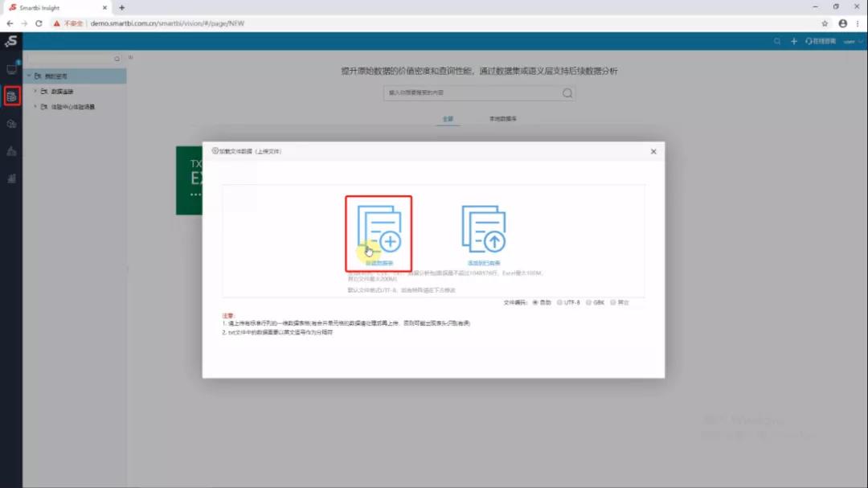Viewport: 868px width, 488px height.
Task: Open the user account dropdown
Action: [x=852, y=42]
